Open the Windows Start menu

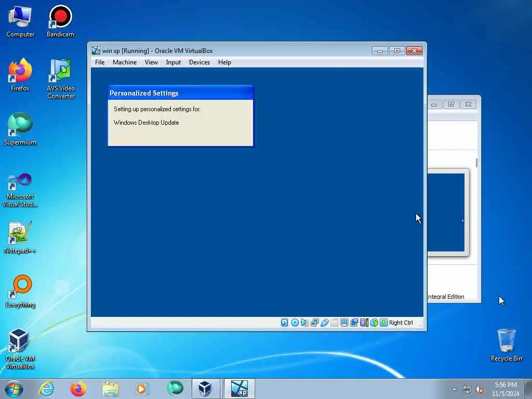click(x=14, y=389)
